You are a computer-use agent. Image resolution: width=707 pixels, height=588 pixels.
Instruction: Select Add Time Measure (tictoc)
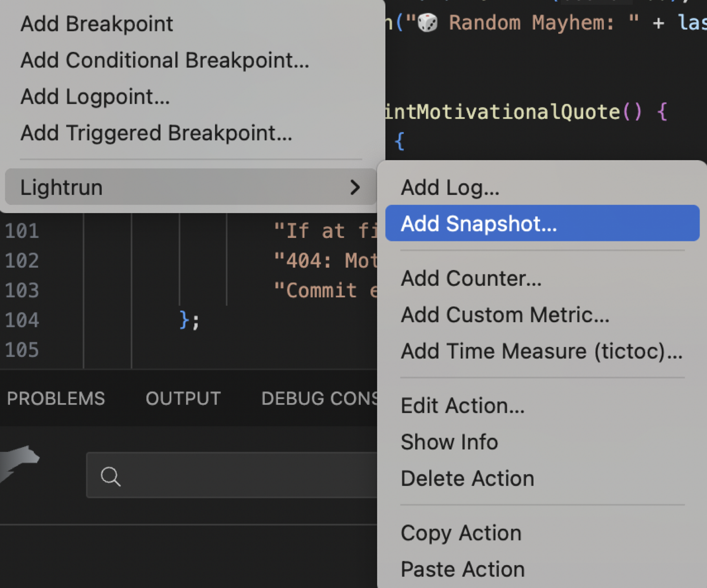click(541, 351)
